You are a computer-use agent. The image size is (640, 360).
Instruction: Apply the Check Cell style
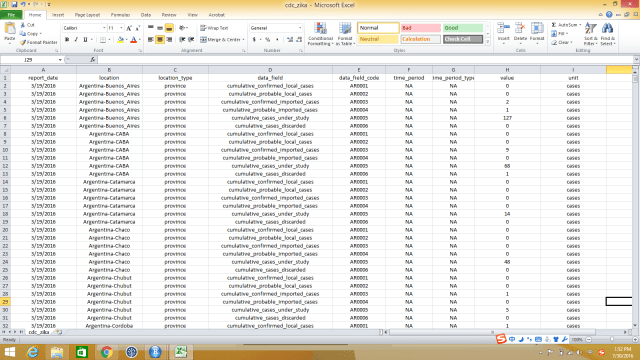click(x=463, y=39)
